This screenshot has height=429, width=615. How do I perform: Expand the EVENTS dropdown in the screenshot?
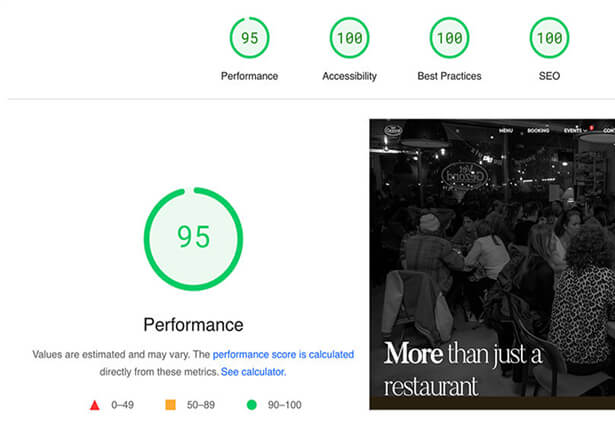[575, 131]
